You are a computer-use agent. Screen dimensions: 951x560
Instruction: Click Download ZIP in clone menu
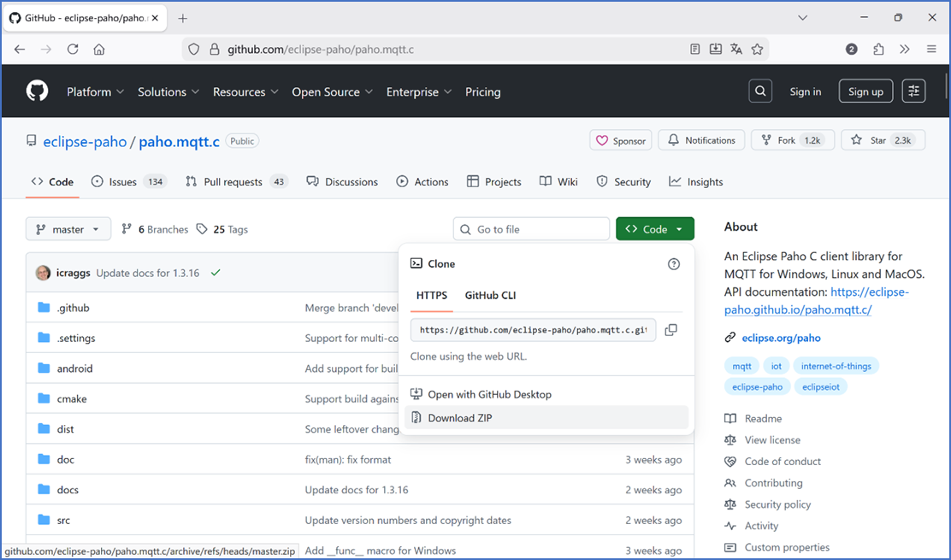[546, 417]
